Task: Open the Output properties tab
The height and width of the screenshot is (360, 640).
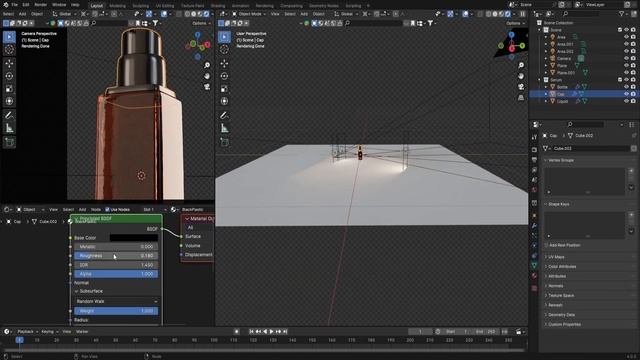Action: (x=534, y=160)
